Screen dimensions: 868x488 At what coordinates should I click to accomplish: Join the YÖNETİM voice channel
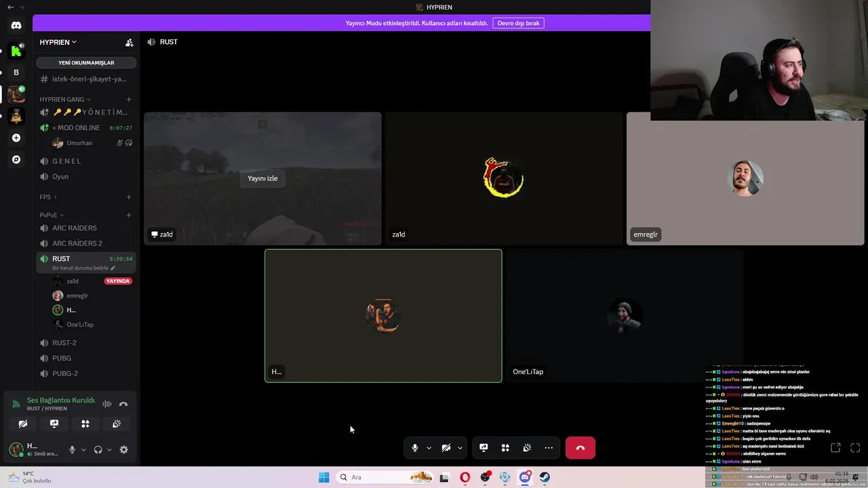(86, 112)
